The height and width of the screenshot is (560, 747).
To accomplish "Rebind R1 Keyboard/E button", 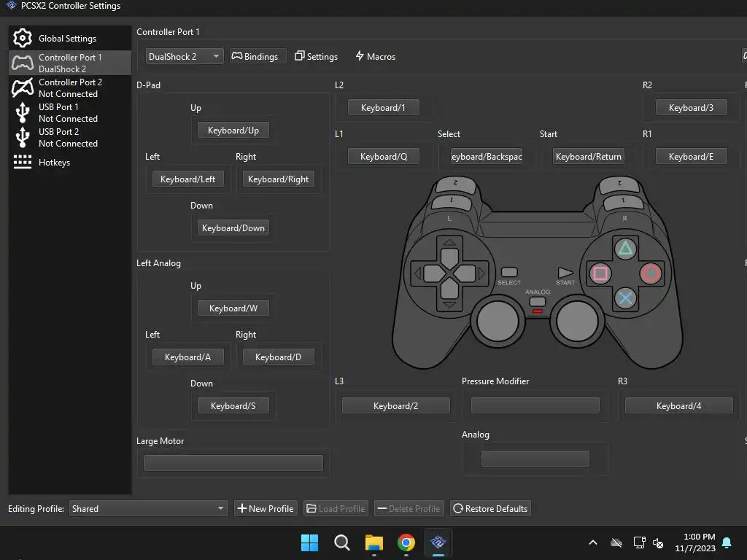I will click(x=692, y=156).
